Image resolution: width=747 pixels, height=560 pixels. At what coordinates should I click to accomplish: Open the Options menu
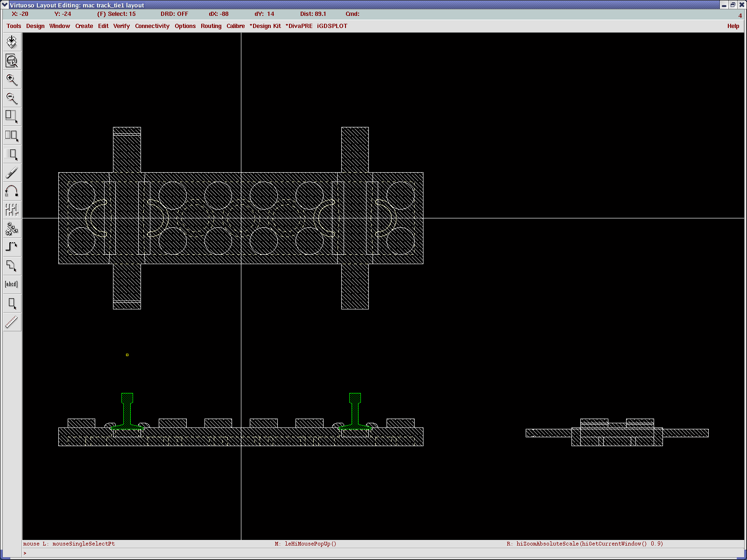185,26
